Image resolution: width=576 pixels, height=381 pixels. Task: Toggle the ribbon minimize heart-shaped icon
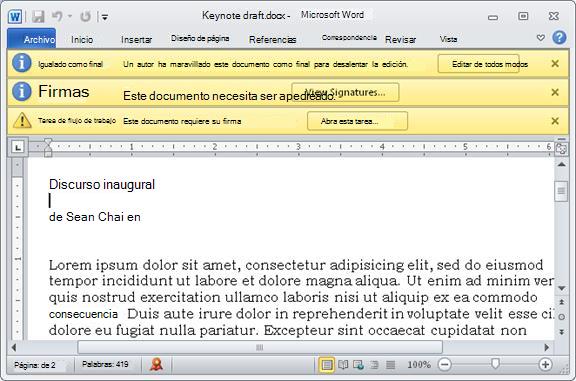click(540, 37)
